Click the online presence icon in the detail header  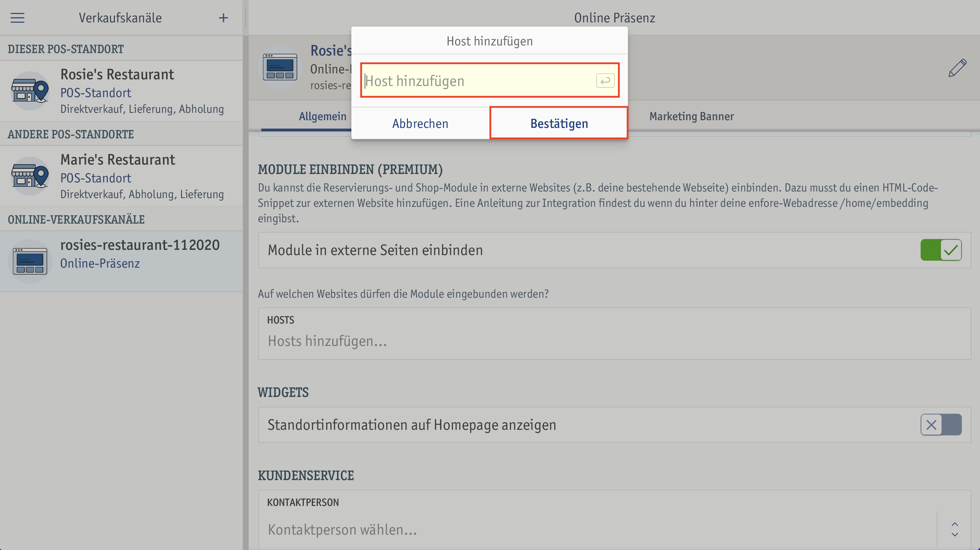pos(280,67)
